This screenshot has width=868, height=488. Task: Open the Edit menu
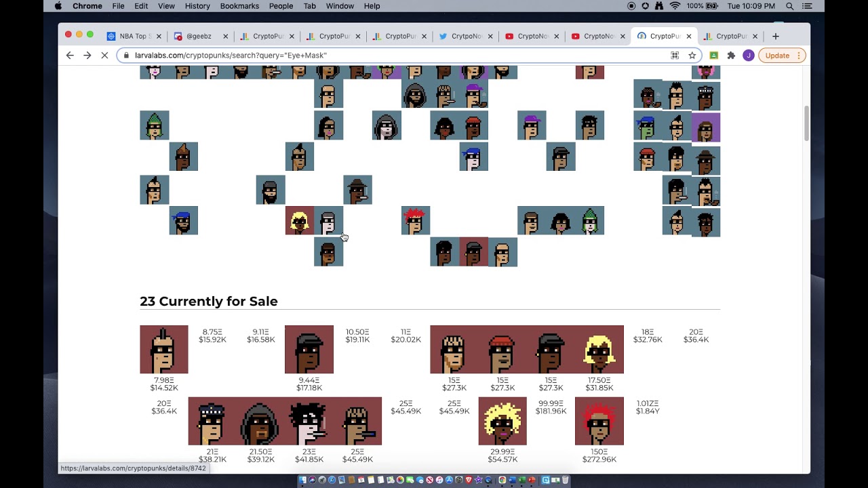141,6
